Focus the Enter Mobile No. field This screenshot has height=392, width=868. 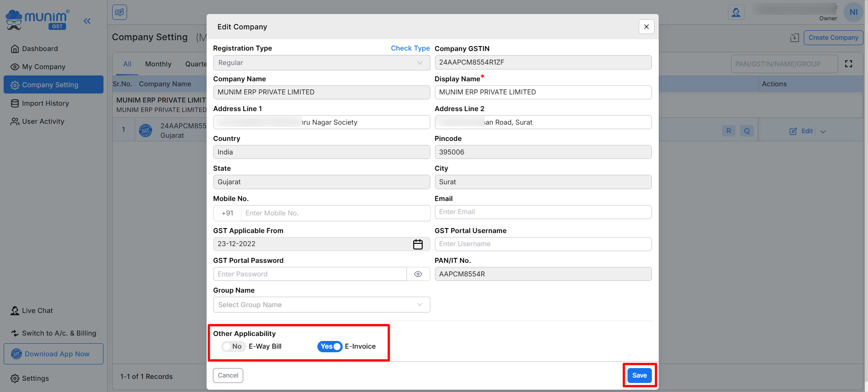coord(335,213)
